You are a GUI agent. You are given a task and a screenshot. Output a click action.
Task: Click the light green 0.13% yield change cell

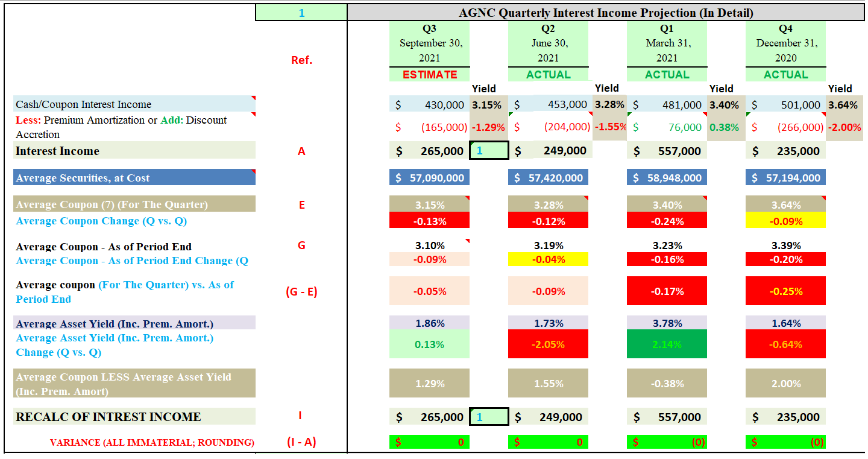click(x=429, y=344)
